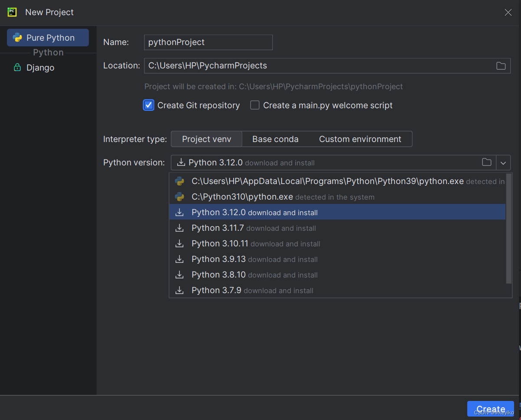521x420 pixels.
Task: Click the project Name input field
Action: [x=208, y=42]
